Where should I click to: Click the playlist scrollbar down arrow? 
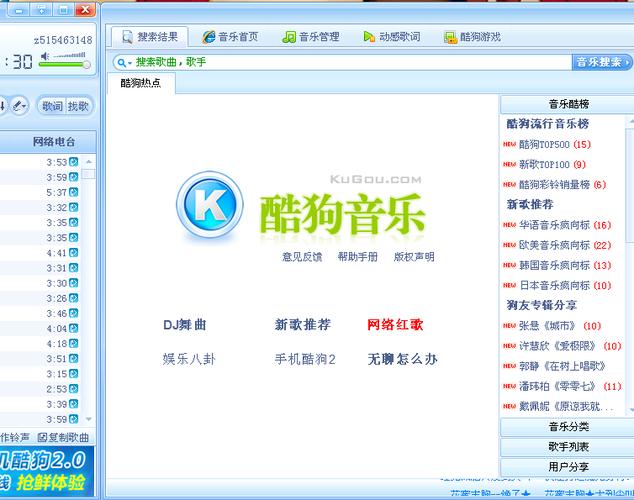[x=89, y=419]
